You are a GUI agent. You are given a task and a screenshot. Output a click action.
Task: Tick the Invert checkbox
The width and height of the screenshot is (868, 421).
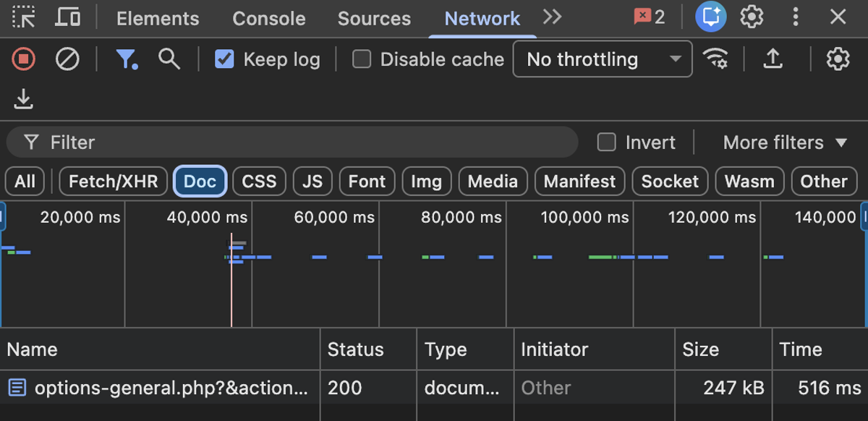pyautogui.click(x=607, y=143)
